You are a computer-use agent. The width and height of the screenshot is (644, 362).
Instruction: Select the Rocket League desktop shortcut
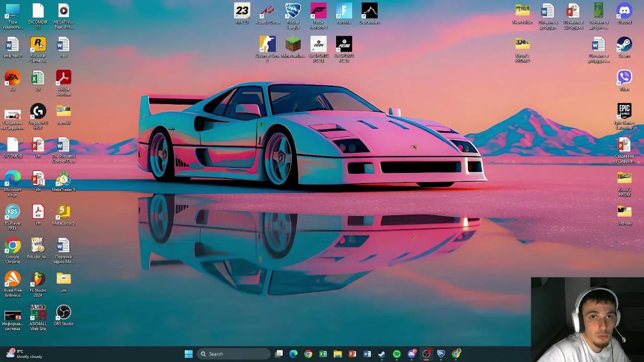click(293, 16)
